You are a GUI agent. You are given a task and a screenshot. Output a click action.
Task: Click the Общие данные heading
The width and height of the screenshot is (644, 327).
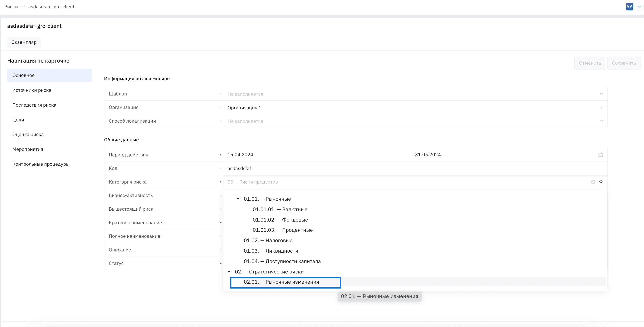tap(121, 140)
